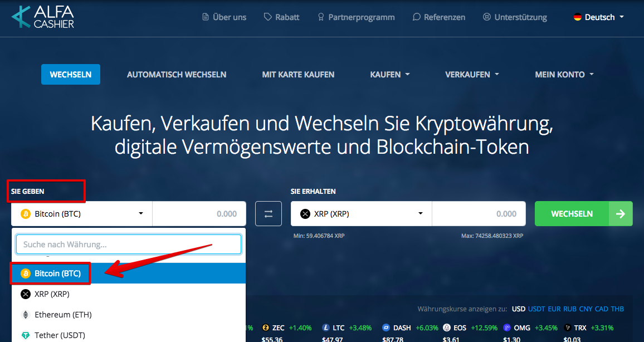Open the Deutsch language dropdown
Screen dimensions: 644x342
pos(599,17)
